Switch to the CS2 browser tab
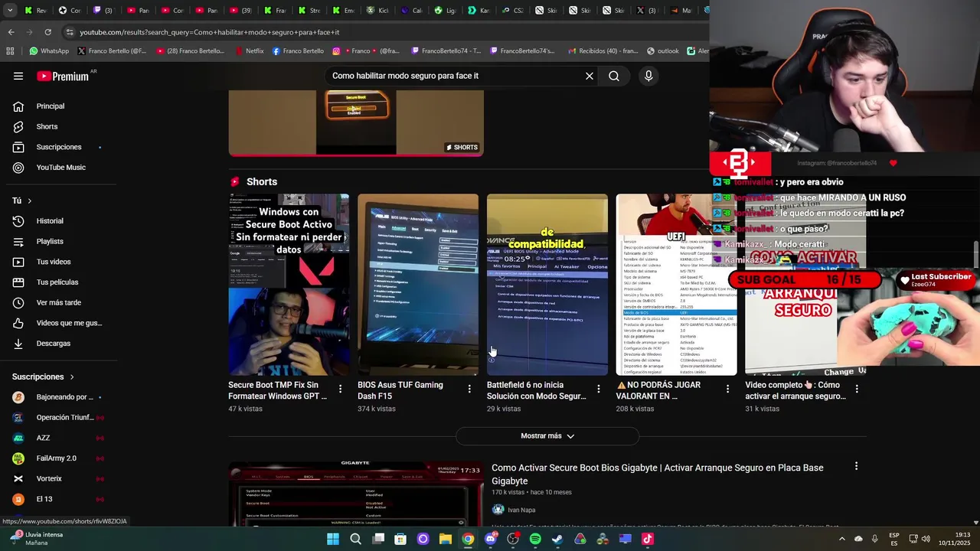 [512, 11]
